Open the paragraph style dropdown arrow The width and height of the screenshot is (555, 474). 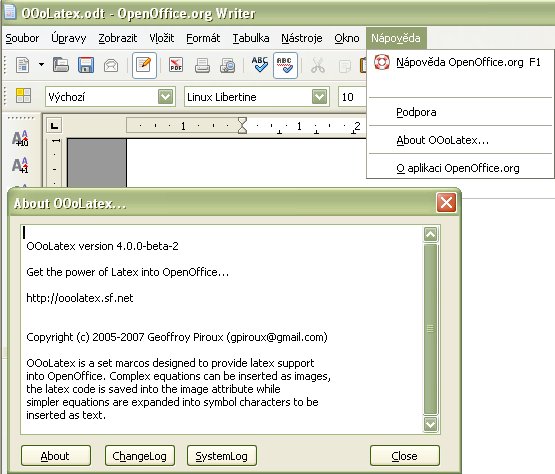(166, 96)
